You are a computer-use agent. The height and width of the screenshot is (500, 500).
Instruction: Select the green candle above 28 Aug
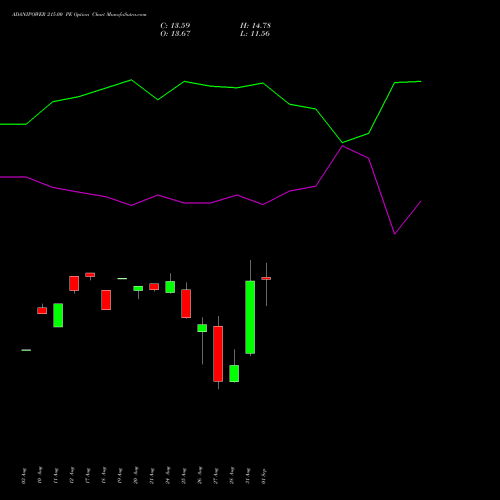234,373
